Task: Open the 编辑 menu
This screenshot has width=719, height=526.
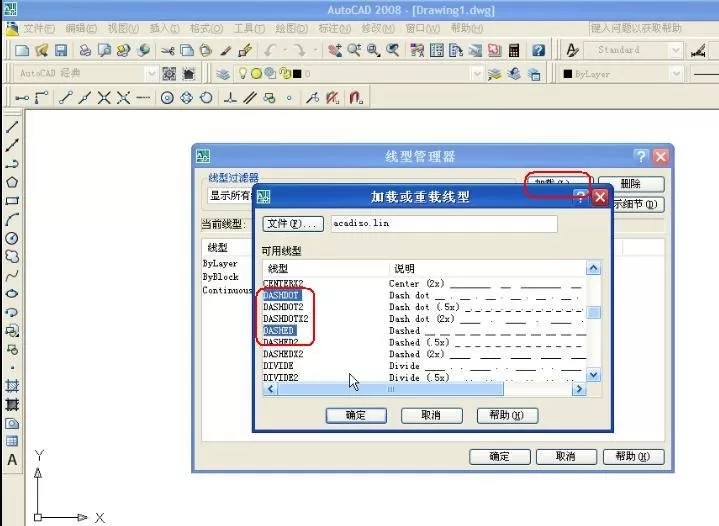Action: pos(81,28)
